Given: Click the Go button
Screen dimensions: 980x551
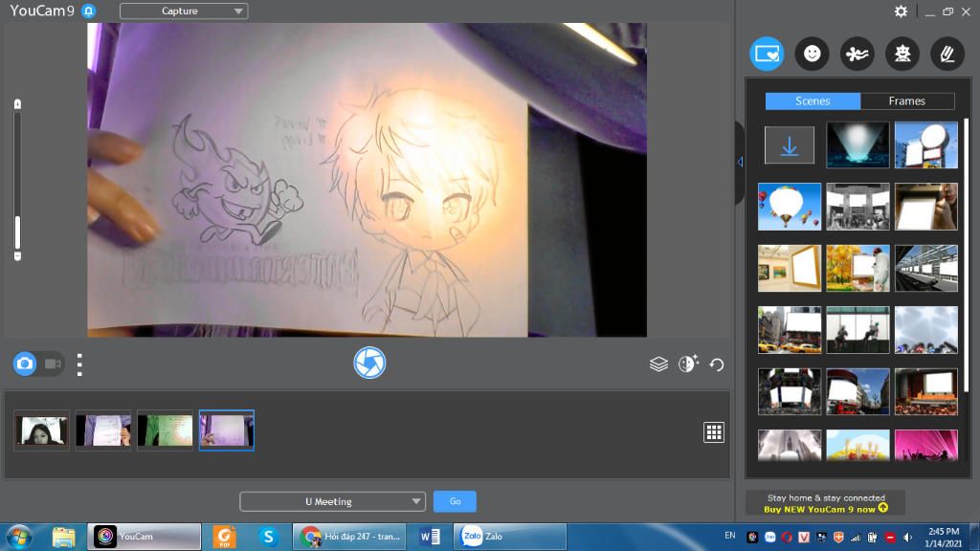Looking at the screenshot, I should pyautogui.click(x=455, y=501).
